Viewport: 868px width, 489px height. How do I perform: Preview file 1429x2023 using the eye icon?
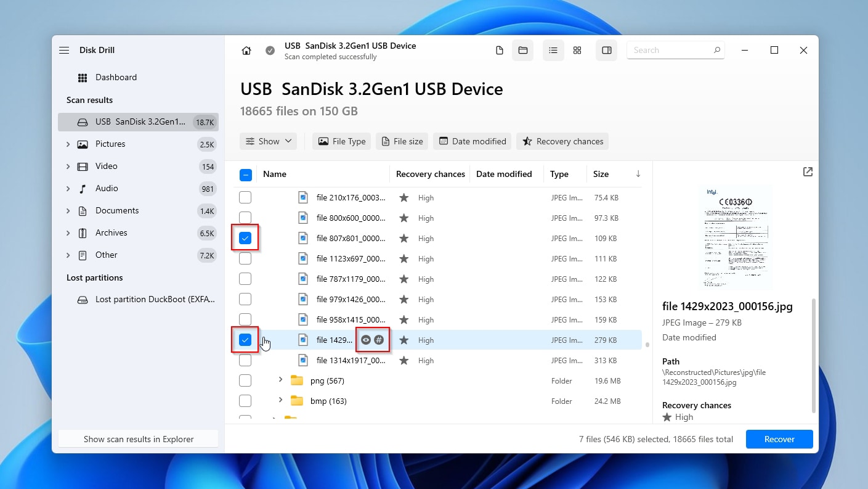click(x=365, y=339)
